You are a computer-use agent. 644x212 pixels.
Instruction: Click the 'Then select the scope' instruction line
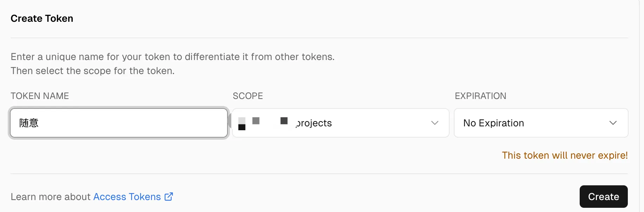tap(92, 71)
